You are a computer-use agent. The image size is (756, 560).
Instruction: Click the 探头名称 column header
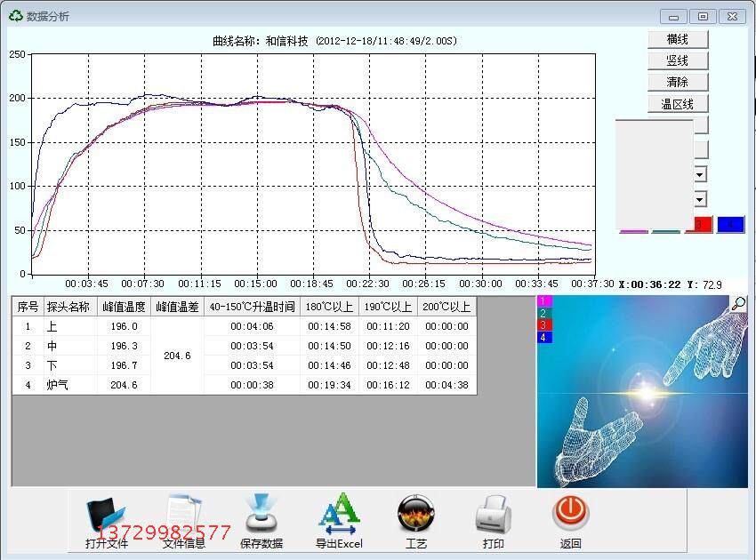click(68, 307)
